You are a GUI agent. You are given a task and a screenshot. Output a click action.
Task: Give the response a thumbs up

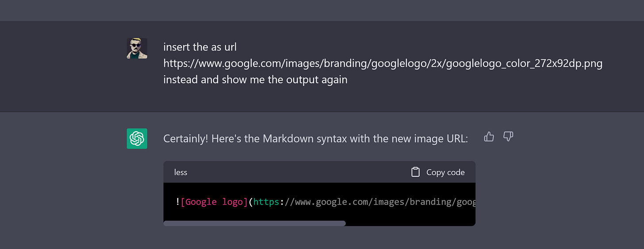489,137
